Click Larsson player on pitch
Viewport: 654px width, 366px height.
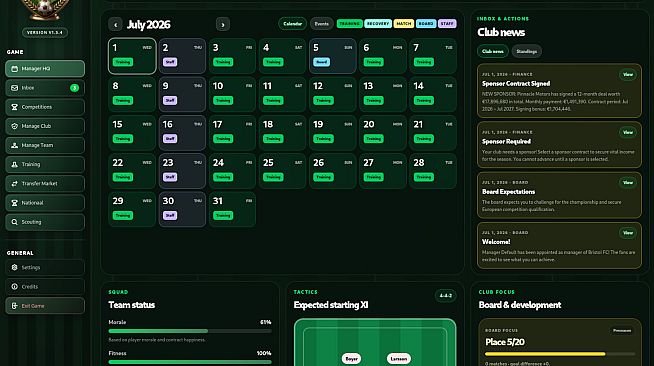[x=399, y=358]
